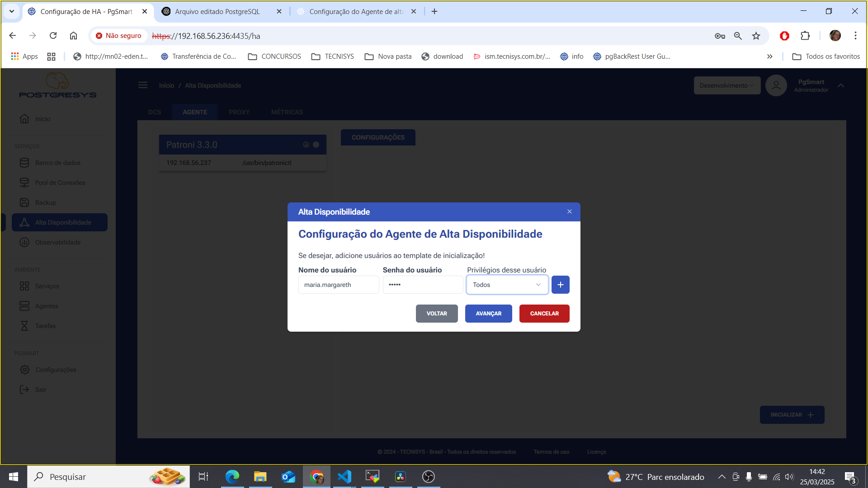The image size is (868, 488).
Task: Click the zoom magnifier icon in address bar
Action: pos(738,36)
